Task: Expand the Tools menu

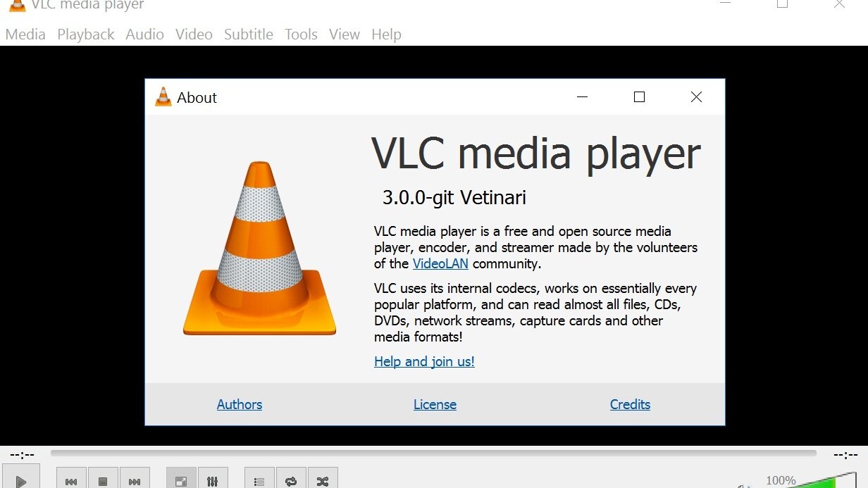Action: [301, 35]
